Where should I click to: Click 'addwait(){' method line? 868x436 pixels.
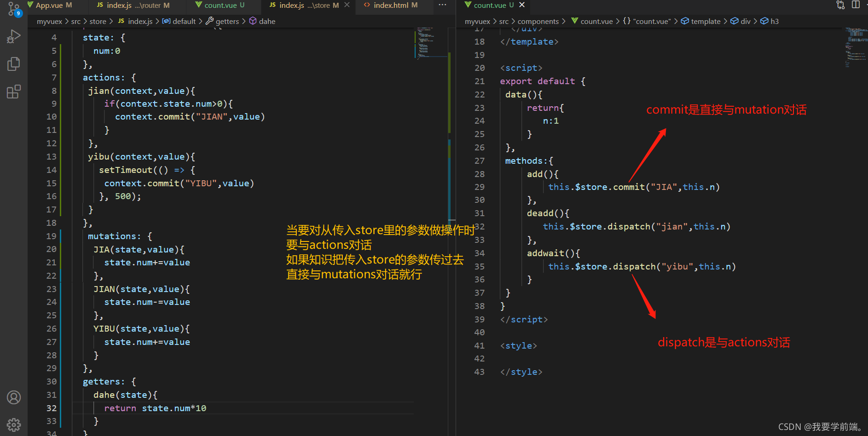pyautogui.click(x=554, y=253)
